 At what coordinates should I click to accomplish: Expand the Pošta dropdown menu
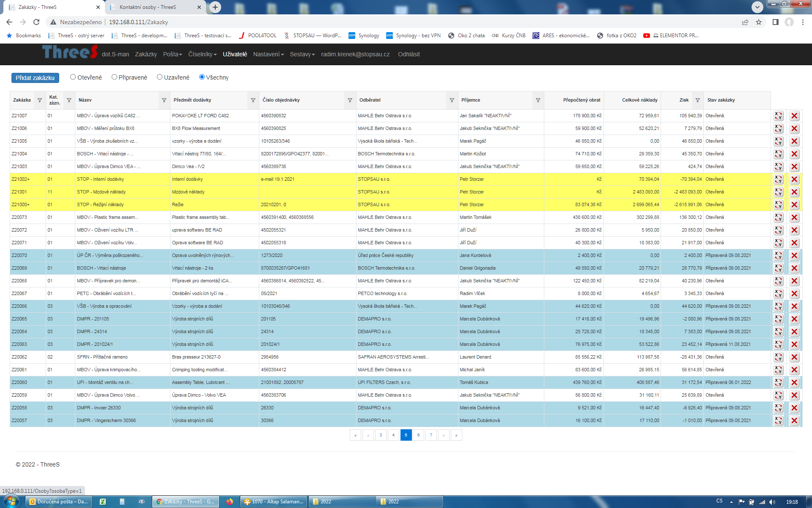[x=173, y=54]
